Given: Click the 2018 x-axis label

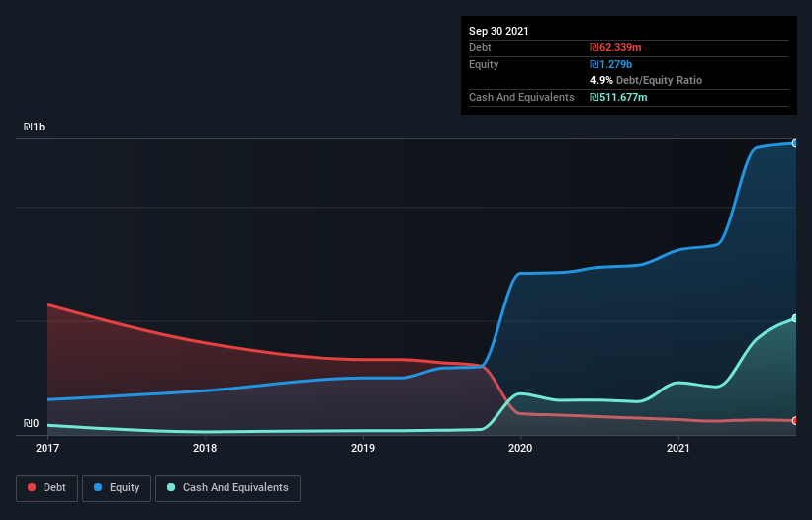Looking at the screenshot, I should (205, 448).
